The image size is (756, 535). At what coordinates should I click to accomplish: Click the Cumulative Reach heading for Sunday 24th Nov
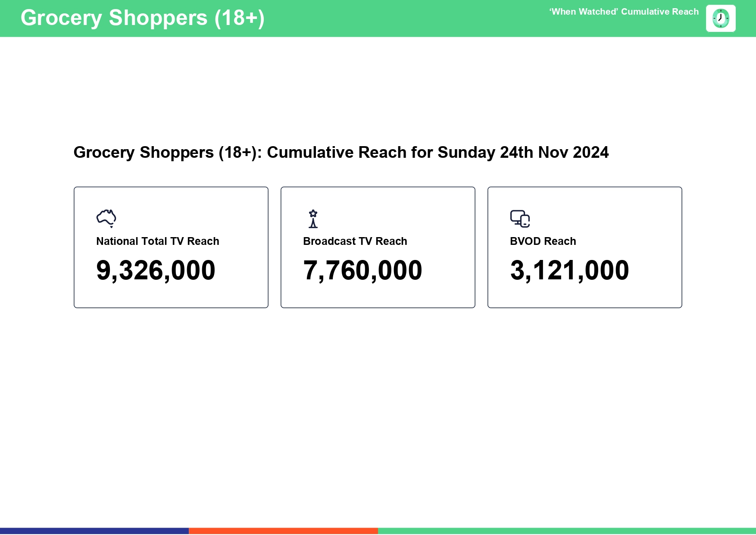pos(341,152)
